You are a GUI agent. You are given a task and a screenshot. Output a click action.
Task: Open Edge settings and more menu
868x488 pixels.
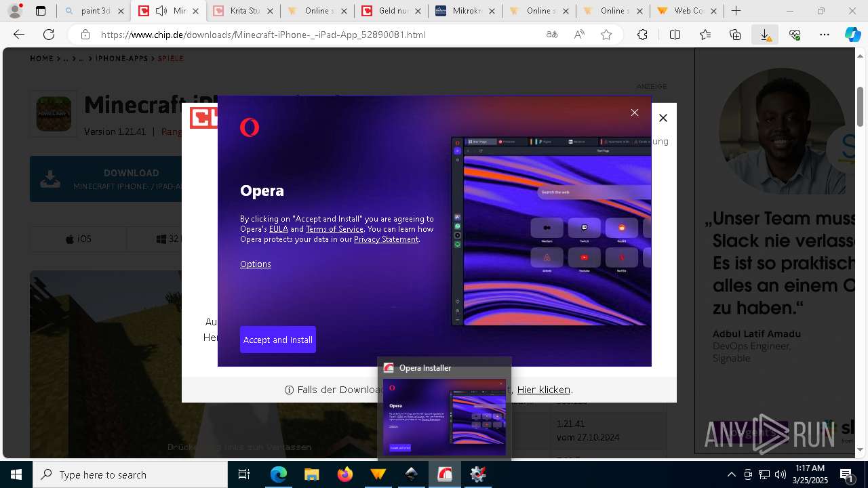tap(825, 35)
